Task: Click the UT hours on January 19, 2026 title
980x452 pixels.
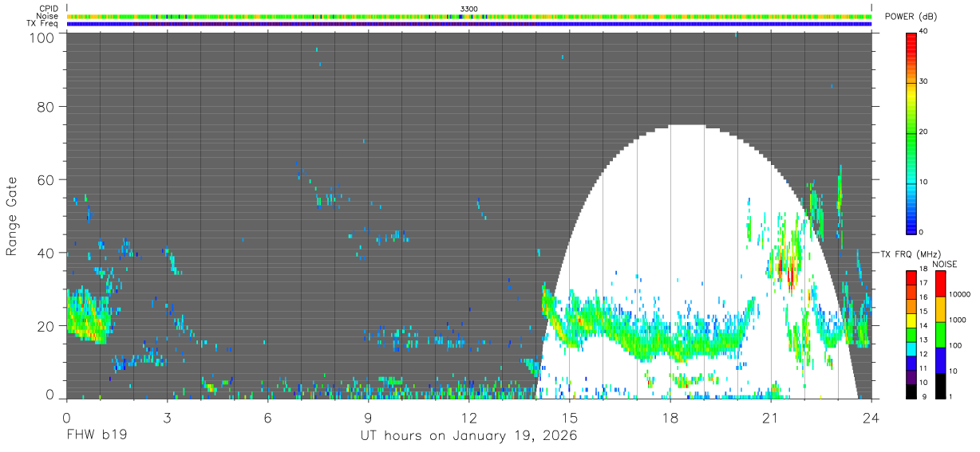Action: tap(469, 437)
